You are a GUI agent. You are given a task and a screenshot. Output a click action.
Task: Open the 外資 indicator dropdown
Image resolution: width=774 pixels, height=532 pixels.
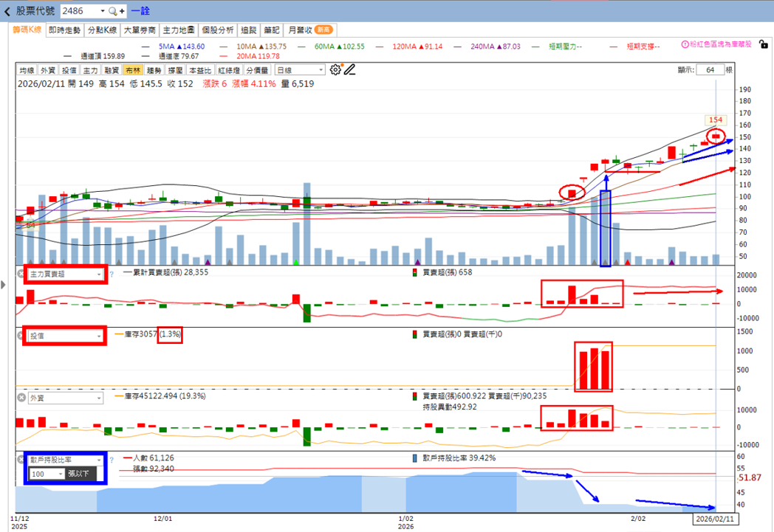(x=66, y=398)
